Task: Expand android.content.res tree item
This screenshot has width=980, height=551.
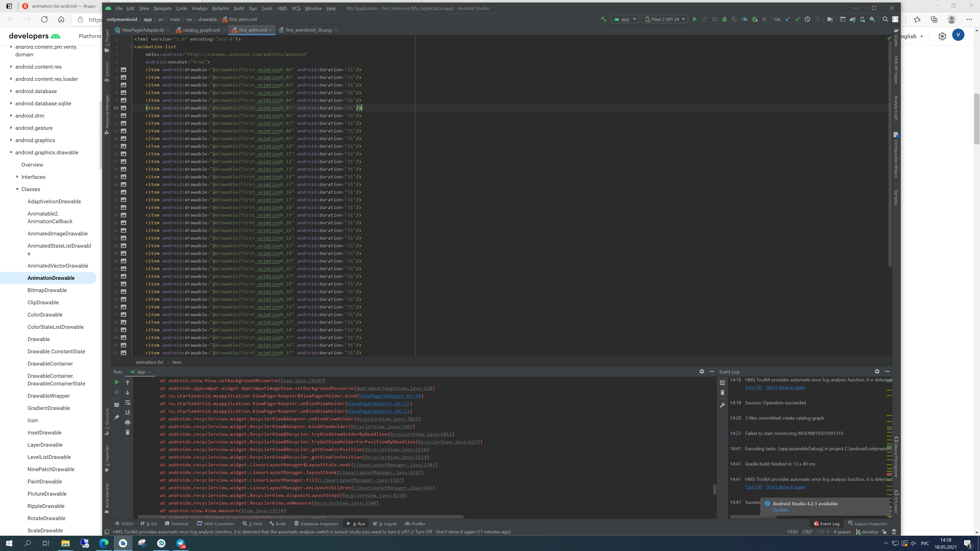Action: pyautogui.click(x=11, y=67)
